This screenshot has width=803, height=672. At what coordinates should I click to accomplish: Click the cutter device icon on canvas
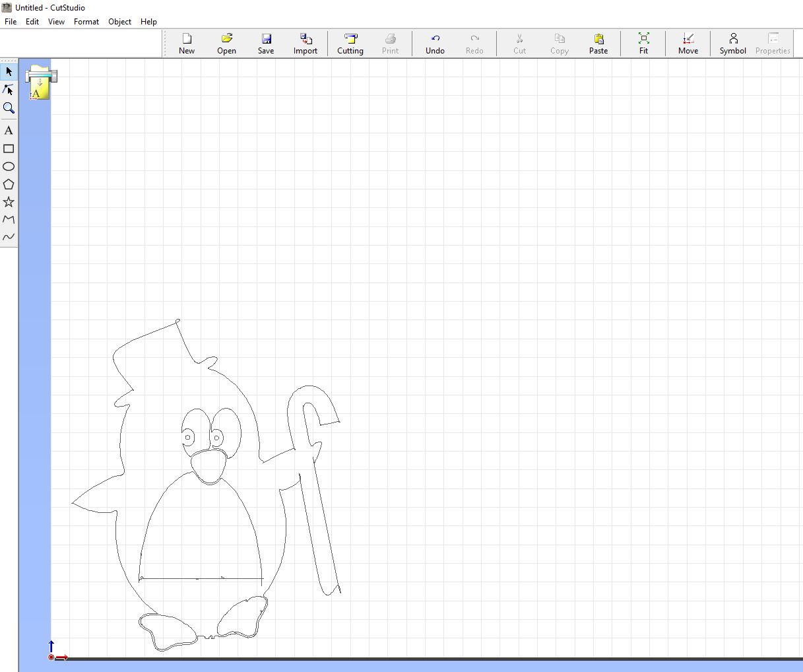(41, 82)
